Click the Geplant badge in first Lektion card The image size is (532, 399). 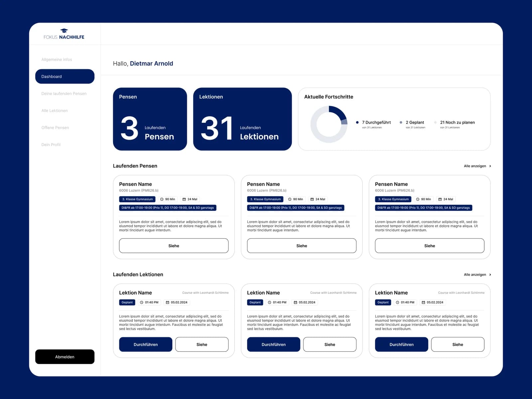point(127,302)
